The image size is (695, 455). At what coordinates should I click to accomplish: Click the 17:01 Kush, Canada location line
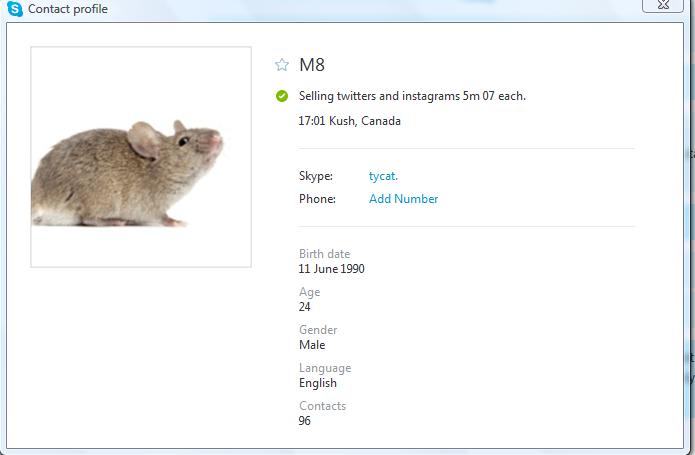point(349,121)
